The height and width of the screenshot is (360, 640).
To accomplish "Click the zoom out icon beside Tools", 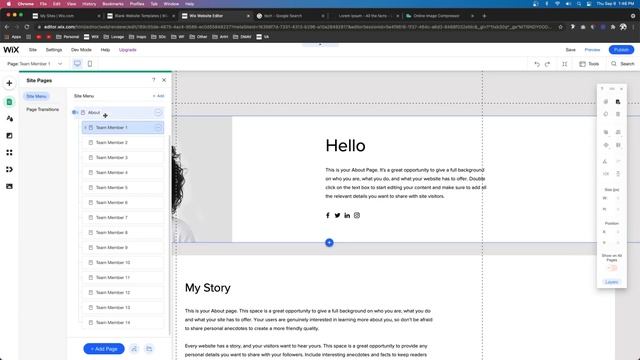I will [x=564, y=64].
